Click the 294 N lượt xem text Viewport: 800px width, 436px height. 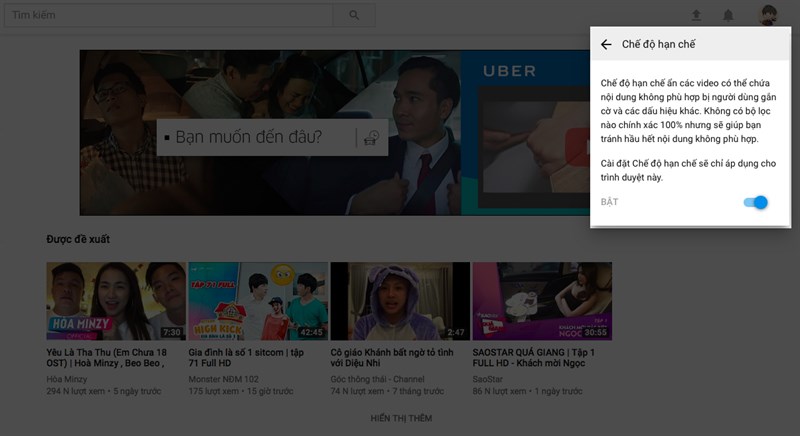coord(76,391)
